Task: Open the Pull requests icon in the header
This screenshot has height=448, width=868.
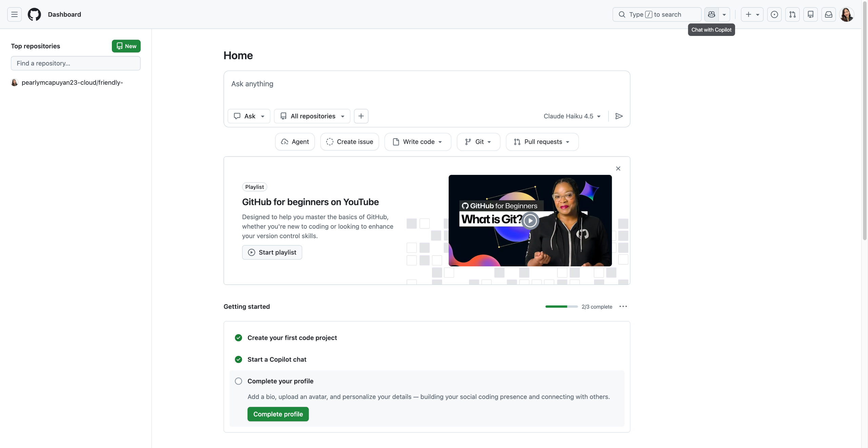Action: pyautogui.click(x=792, y=15)
